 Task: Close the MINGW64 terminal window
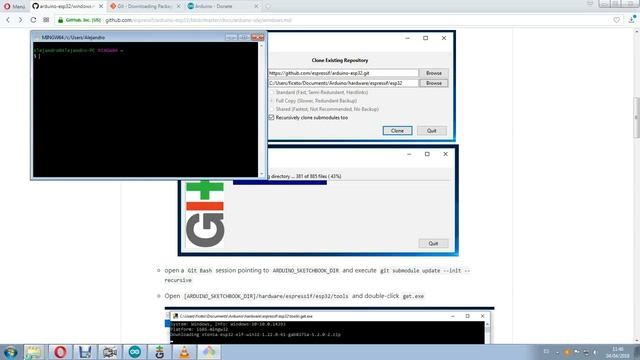[x=258, y=37]
